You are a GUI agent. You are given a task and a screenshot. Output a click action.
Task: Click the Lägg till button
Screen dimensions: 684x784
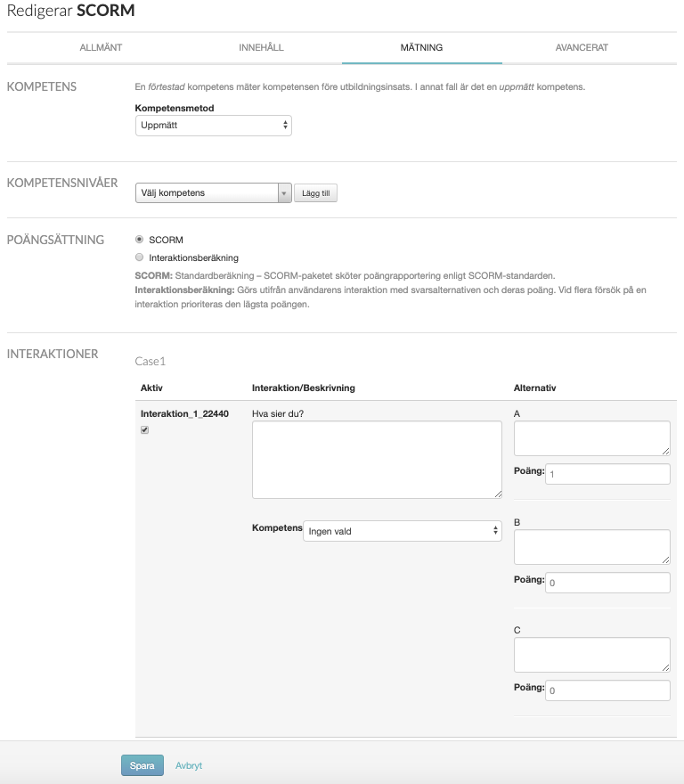pos(316,193)
